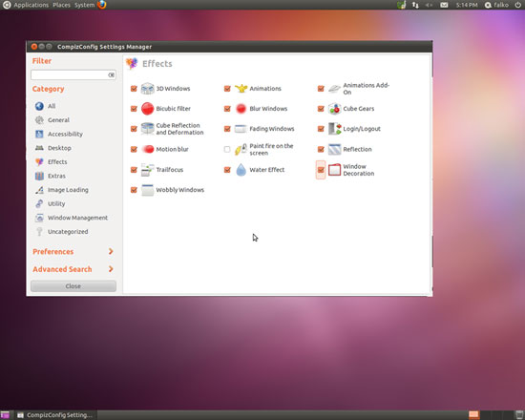Enable Paint fire on the screen checkbox

pyautogui.click(x=227, y=149)
